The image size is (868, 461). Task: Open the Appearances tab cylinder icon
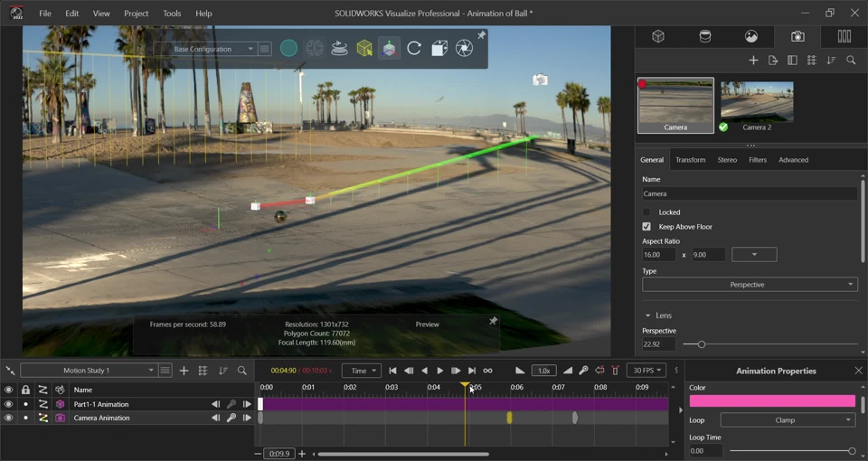tap(705, 37)
